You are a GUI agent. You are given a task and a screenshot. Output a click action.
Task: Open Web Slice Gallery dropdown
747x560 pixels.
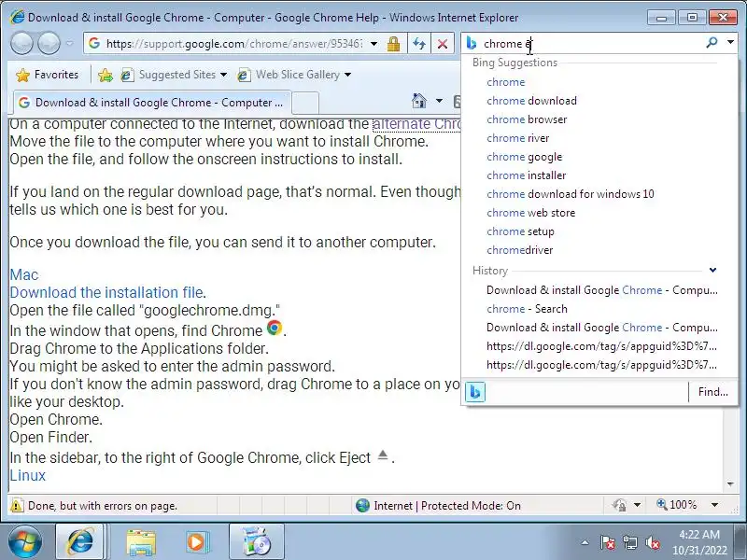[294, 75]
